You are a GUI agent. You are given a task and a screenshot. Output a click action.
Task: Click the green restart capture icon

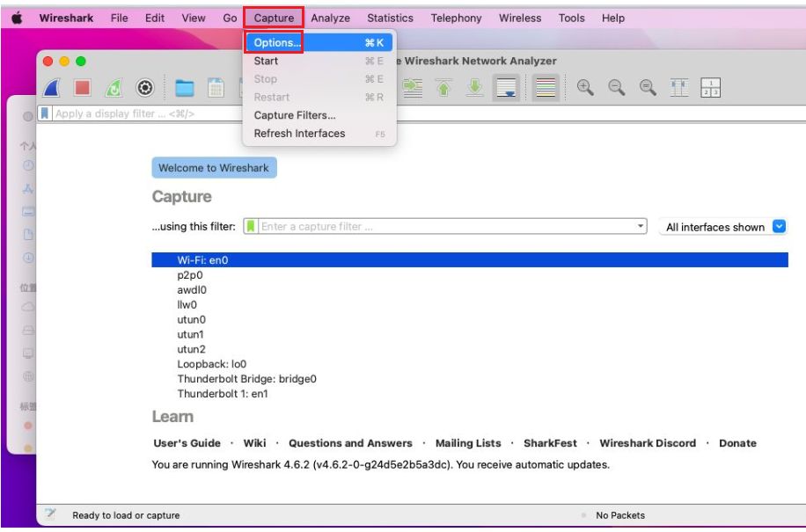[x=114, y=87]
